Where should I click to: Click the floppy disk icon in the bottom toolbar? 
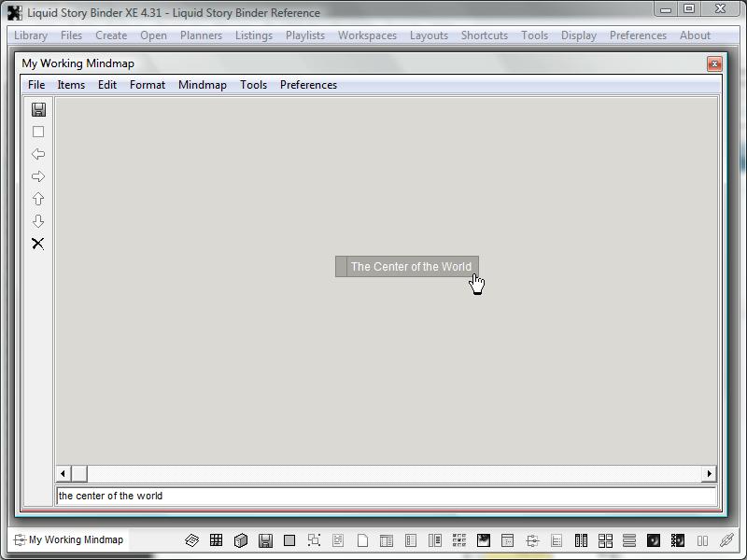point(265,539)
